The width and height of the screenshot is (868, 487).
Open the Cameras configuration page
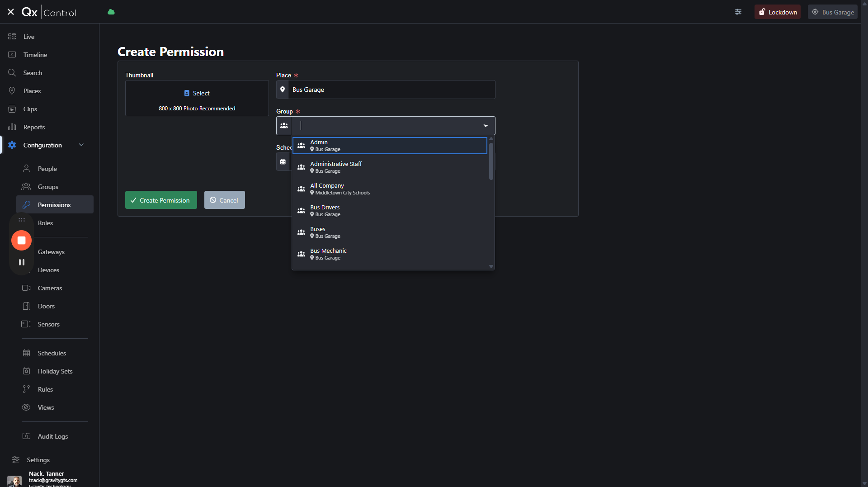[x=50, y=288]
